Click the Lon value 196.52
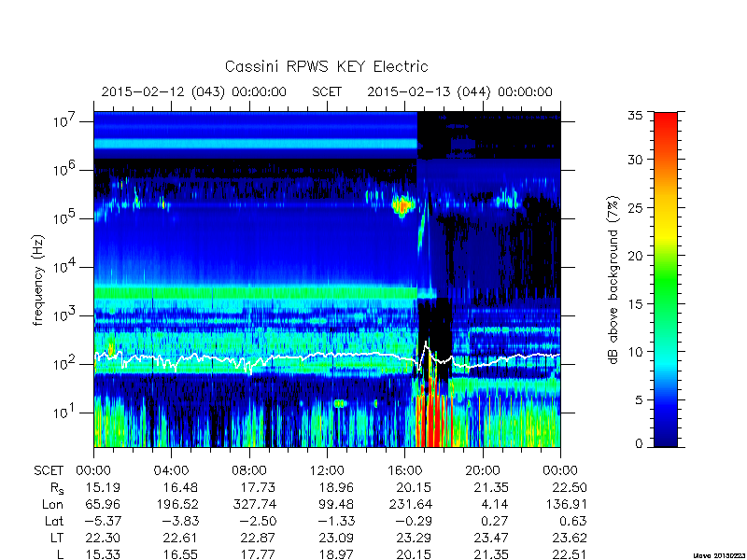 coord(177,504)
